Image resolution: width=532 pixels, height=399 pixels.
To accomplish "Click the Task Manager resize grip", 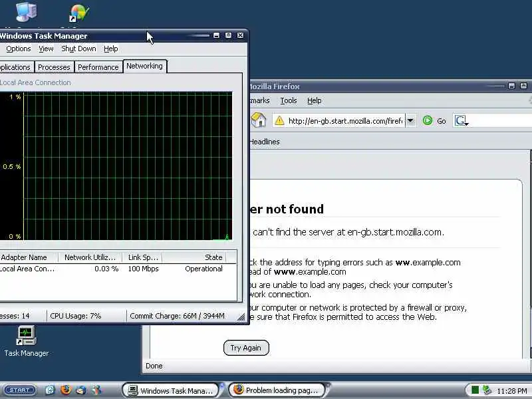I will pyautogui.click(x=241, y=317).
